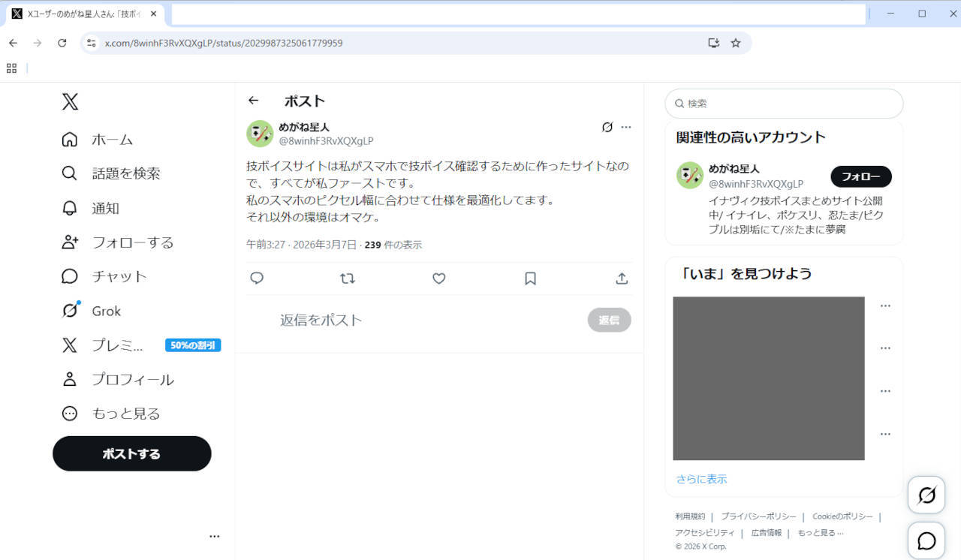Click さらに表示 link

coord(701,479)
